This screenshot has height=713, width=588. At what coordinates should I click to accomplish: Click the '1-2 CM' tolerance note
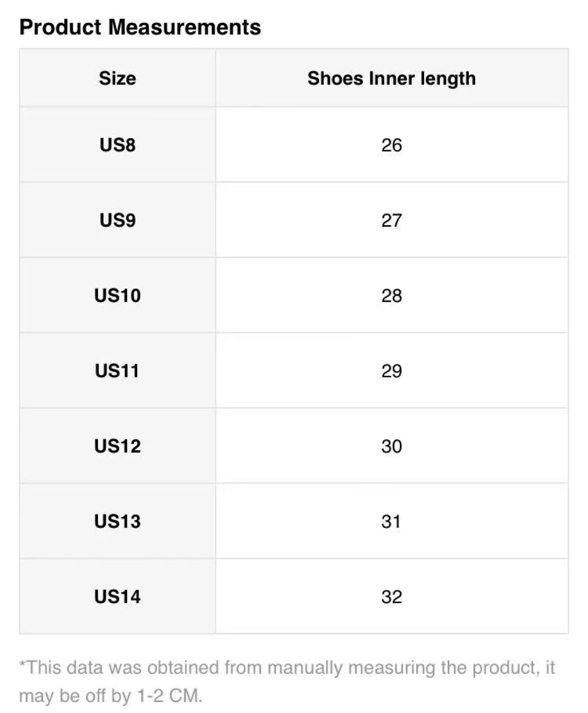[x=169, y=696]
